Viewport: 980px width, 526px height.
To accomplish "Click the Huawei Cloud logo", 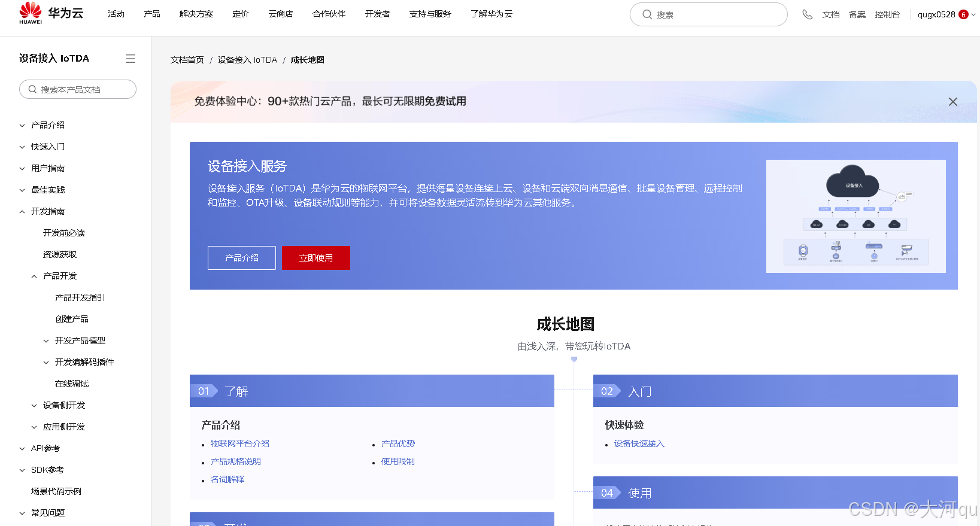I will pos(51,13).
